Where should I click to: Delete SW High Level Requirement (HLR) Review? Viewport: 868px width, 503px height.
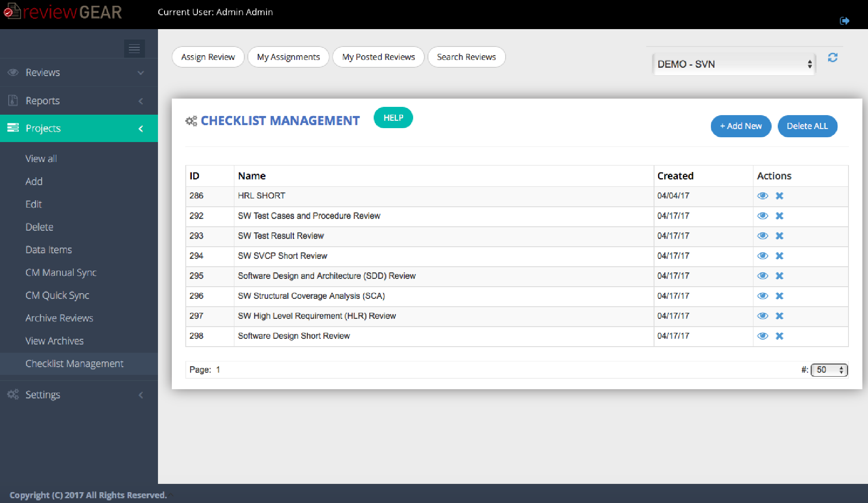click(779, 316)
